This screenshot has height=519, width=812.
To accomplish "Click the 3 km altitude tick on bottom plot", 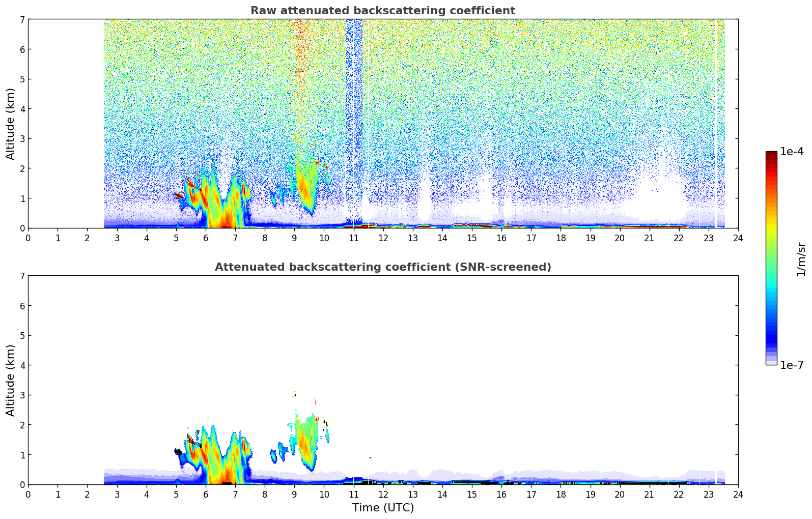I will click(x=22, y=395).
